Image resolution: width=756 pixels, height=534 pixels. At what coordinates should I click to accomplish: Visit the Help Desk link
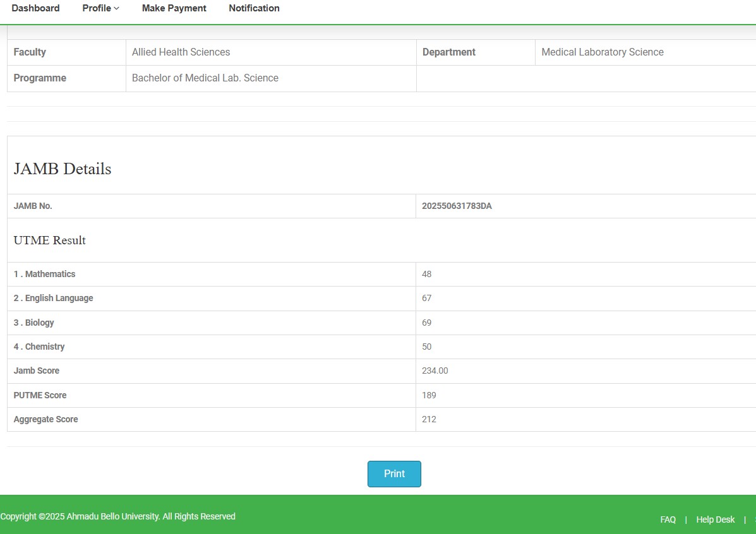click(x=715, y=519)
